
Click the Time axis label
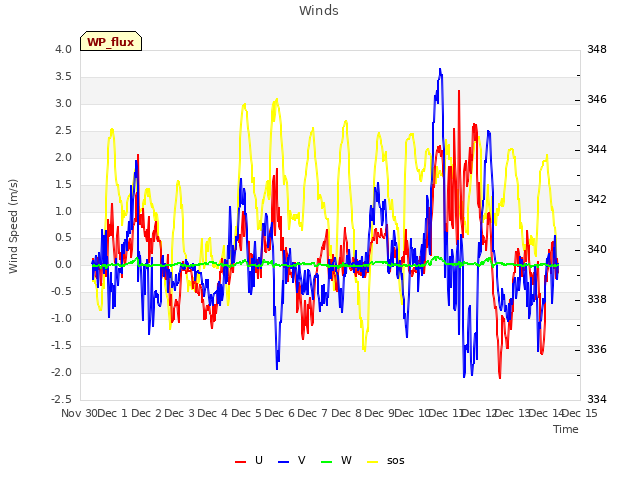click(x=566, y=429)
